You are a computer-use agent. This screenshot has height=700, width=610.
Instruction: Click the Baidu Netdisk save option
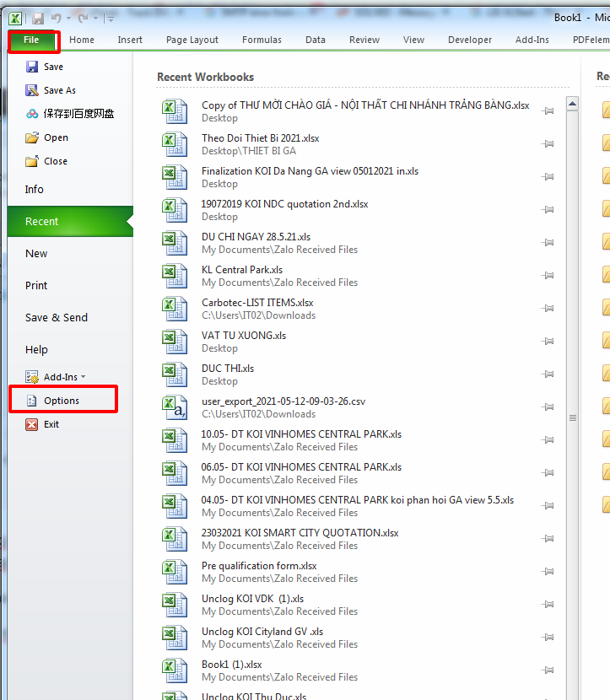[x=70, y=115]
